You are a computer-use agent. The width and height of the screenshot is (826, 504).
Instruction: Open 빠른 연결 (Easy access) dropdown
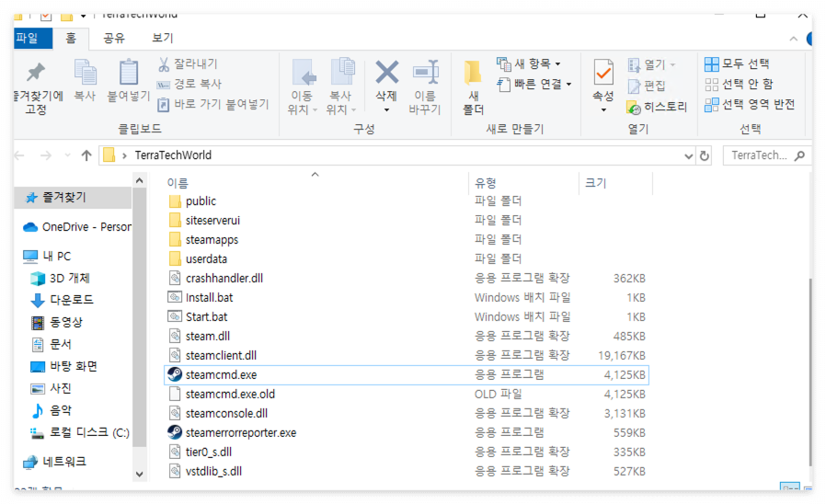[534, 84]
